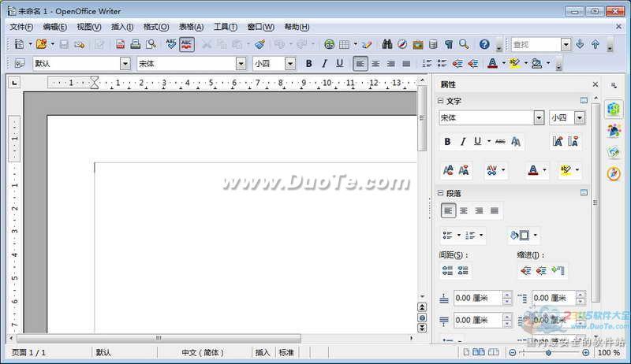The image size is (631, 364).
Task: Open sidebar Gallery deck icon
Action: [614, 152]
